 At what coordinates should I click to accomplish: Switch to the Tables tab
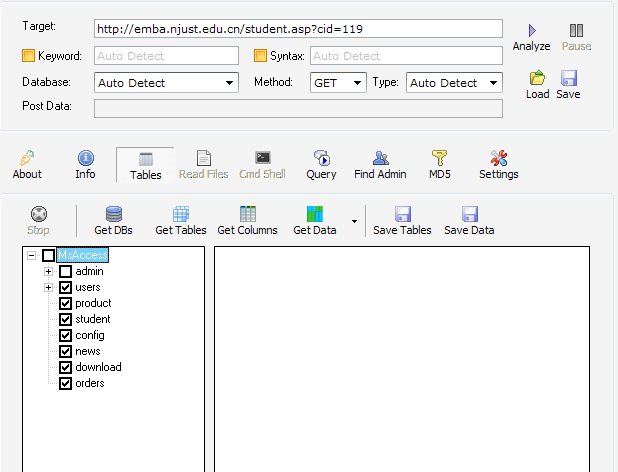click(145, 165)
